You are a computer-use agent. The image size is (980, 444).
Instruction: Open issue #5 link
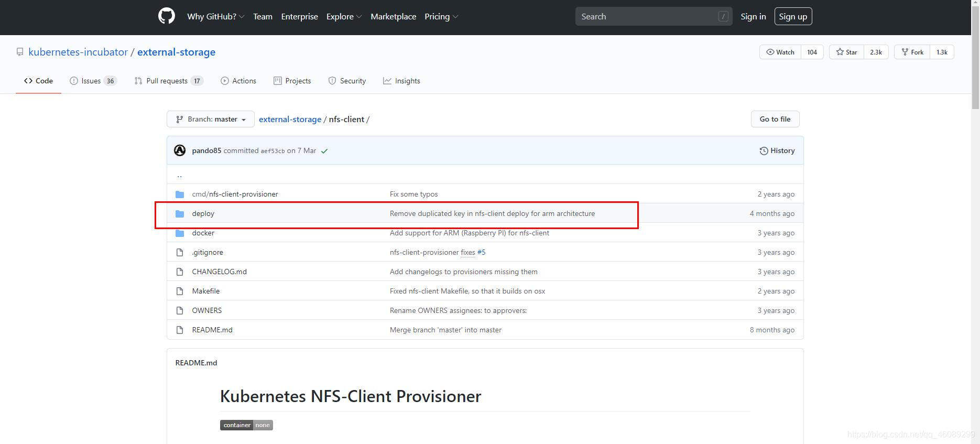481,252
